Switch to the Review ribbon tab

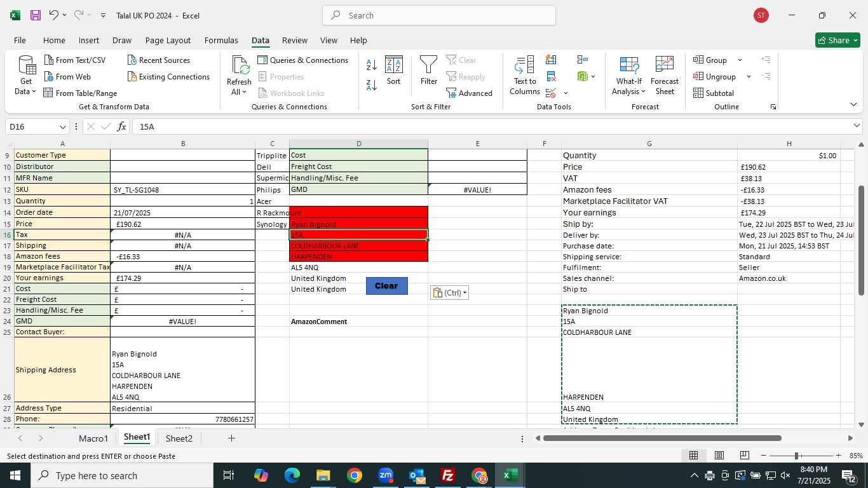pos(294,40)
